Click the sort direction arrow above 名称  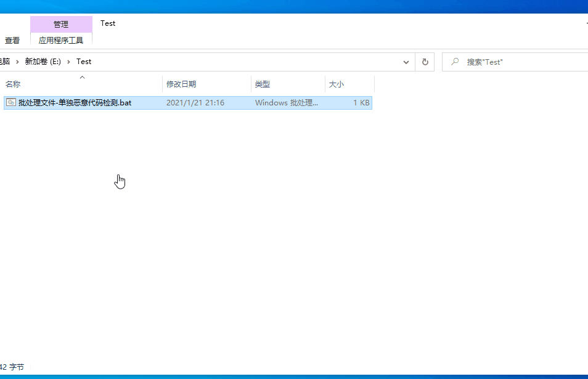point(82,77)
